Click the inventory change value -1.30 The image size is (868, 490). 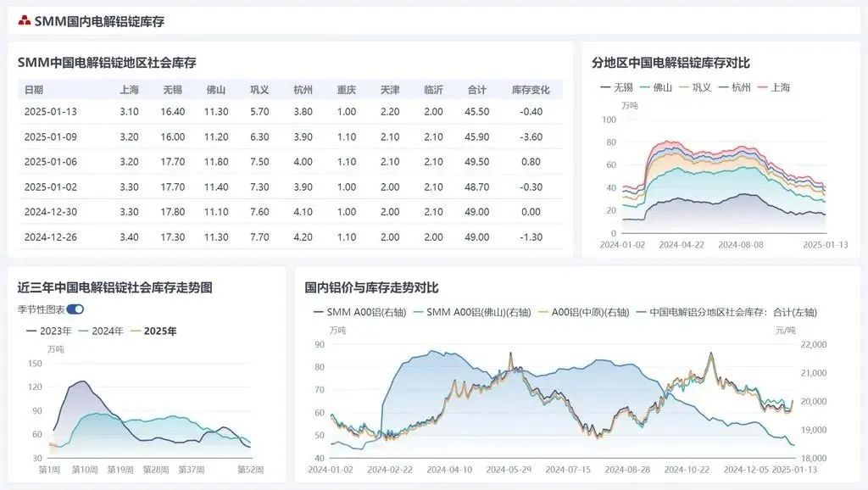tap(531, 237)
